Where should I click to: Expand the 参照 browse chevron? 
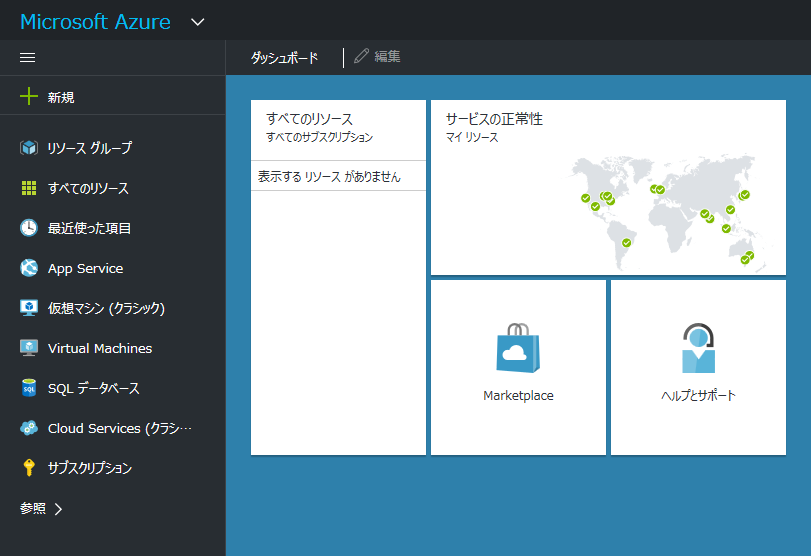pos(58,509)
